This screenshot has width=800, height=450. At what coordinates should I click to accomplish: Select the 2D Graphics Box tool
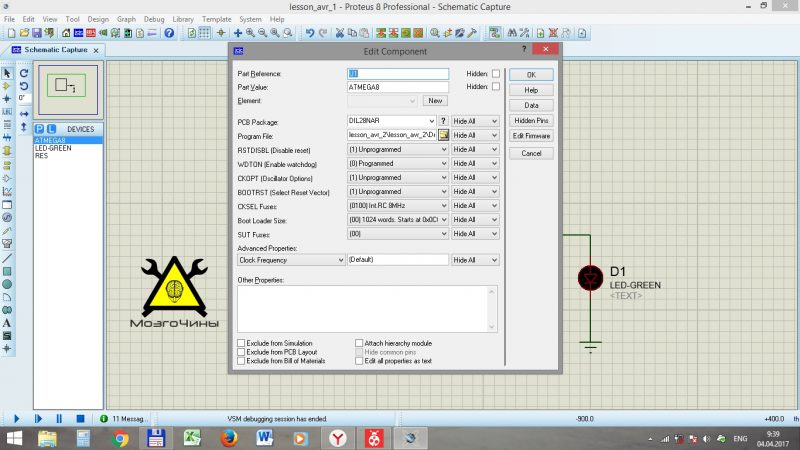7,271
